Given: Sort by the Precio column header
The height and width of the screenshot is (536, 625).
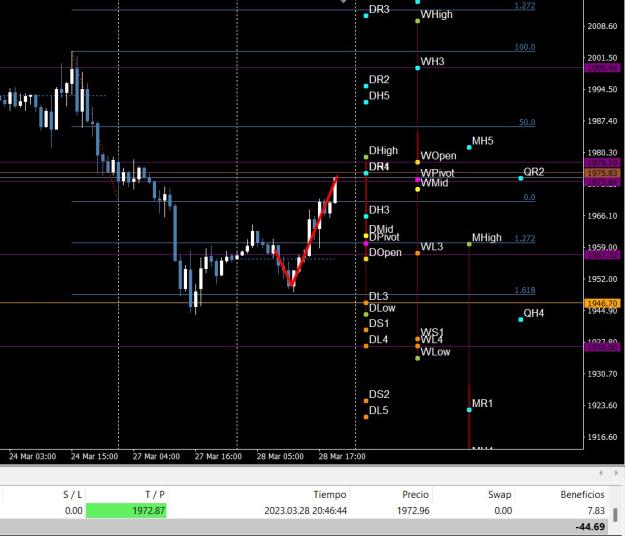Looking at the screenshot, I should 415,495.
